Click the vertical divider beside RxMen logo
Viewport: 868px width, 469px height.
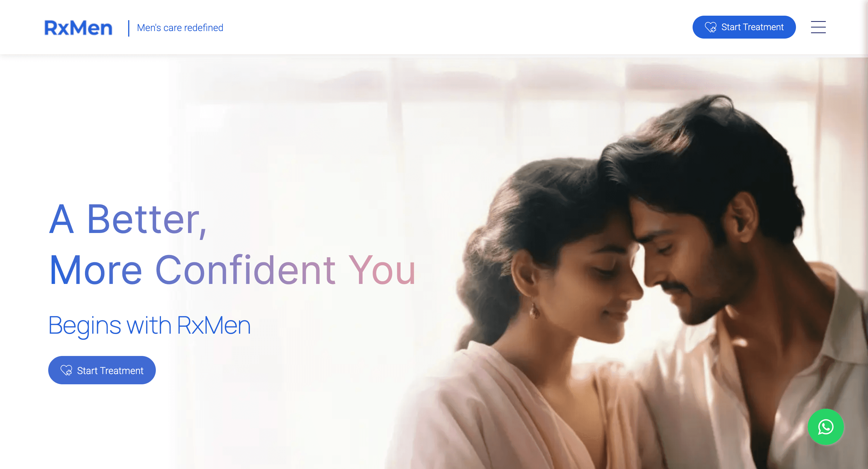coord(128,28)
